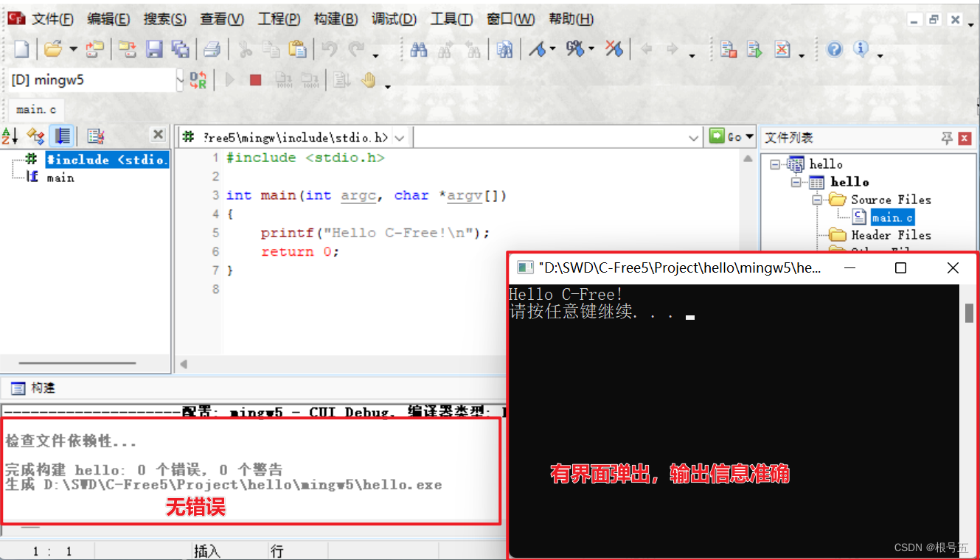Open dropdown arrow next to go to bookmark icon
The image size is (980, 560).
click(591, 50)
